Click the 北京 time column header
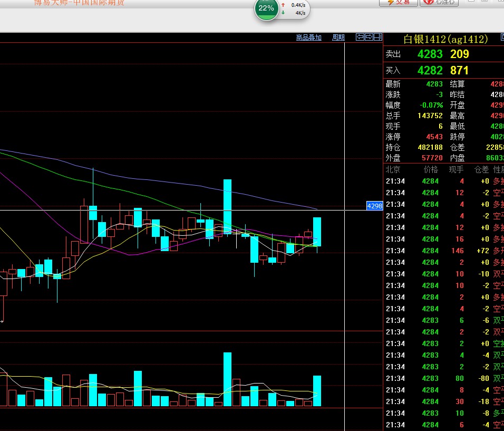504x431 pixels. pos(393,170)
